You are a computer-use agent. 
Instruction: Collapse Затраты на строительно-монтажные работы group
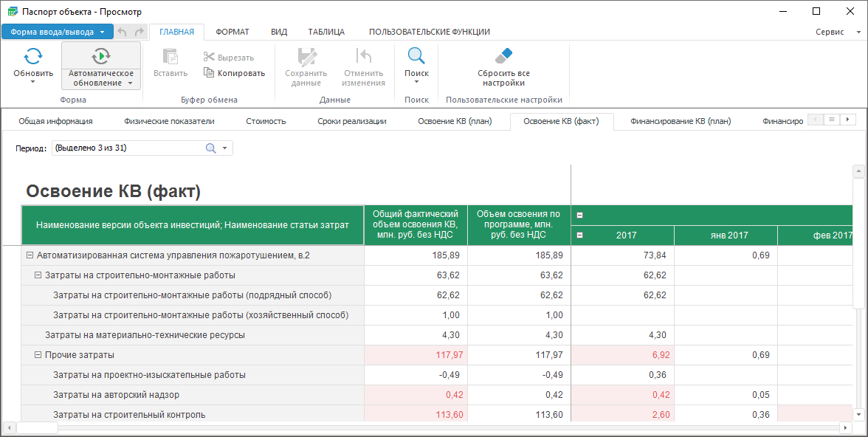pos(38,275)
